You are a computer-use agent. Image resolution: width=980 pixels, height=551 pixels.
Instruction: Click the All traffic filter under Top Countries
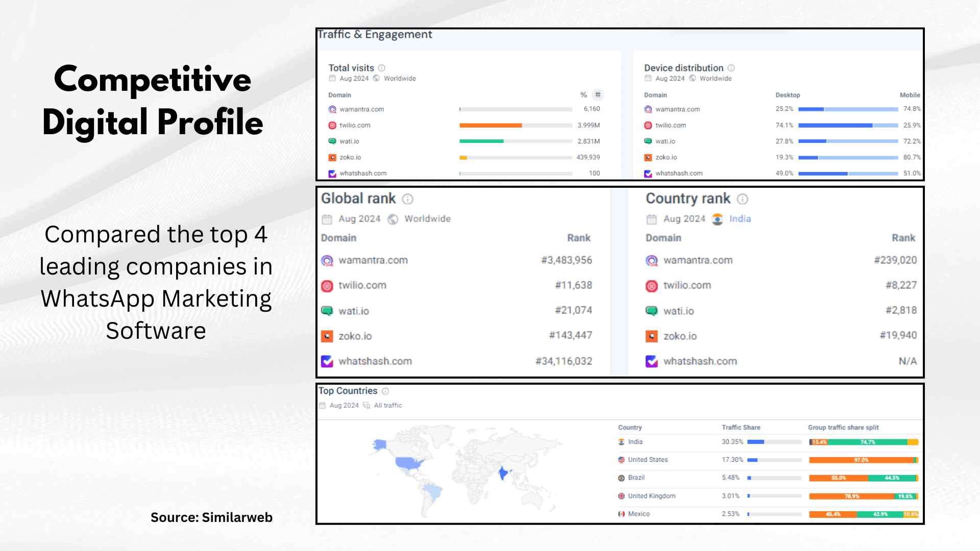tap(387, 406)
